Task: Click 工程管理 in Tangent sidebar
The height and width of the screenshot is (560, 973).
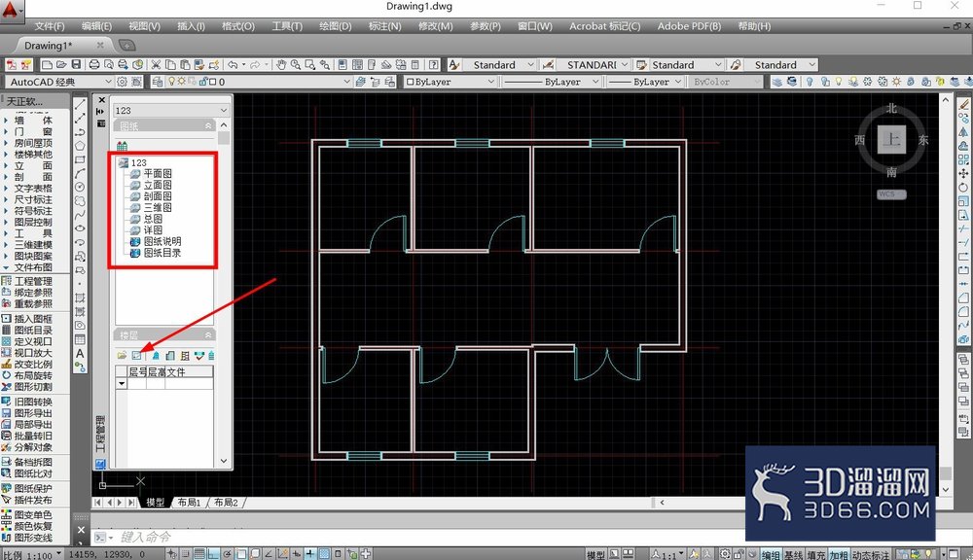Action: point(33,281)
